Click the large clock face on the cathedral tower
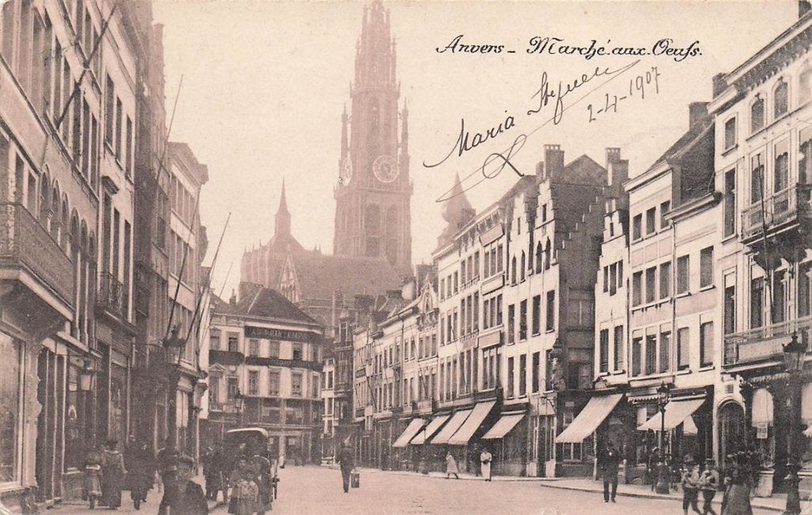This screenshot has height=515, width=812. pyautogui.click(x=386, y=169)
